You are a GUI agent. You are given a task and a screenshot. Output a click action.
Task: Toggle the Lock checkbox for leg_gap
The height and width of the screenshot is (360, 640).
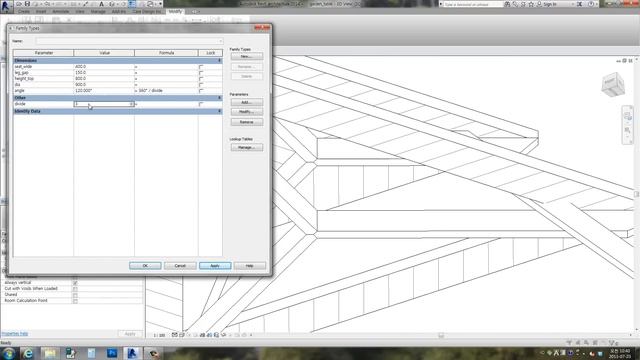tap(201, 73)
